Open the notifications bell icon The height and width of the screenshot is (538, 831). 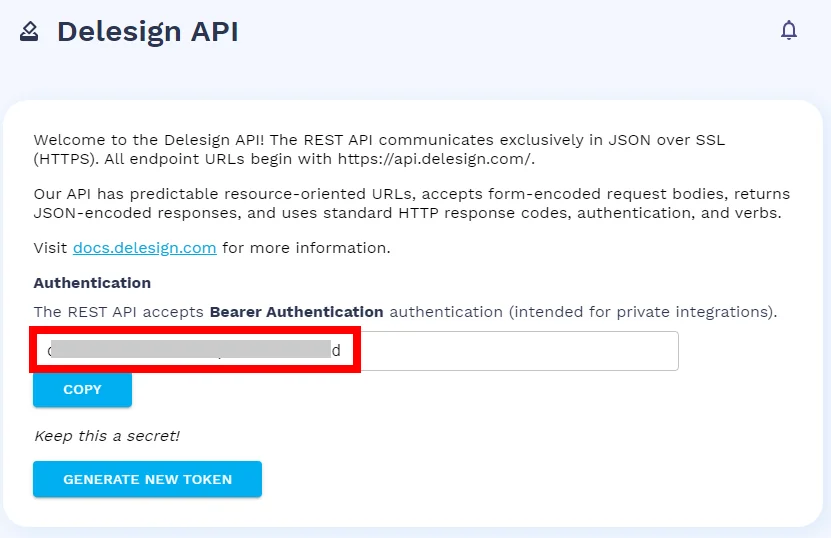pyautogui.click(x=789, y=30)
